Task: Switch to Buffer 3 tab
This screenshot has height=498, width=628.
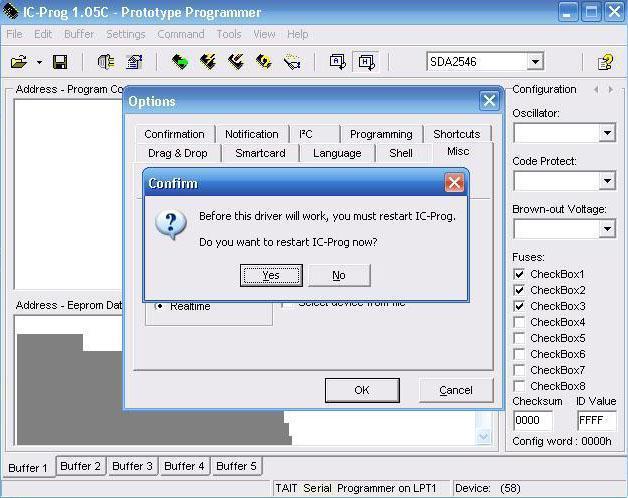Action: [133, 466]
